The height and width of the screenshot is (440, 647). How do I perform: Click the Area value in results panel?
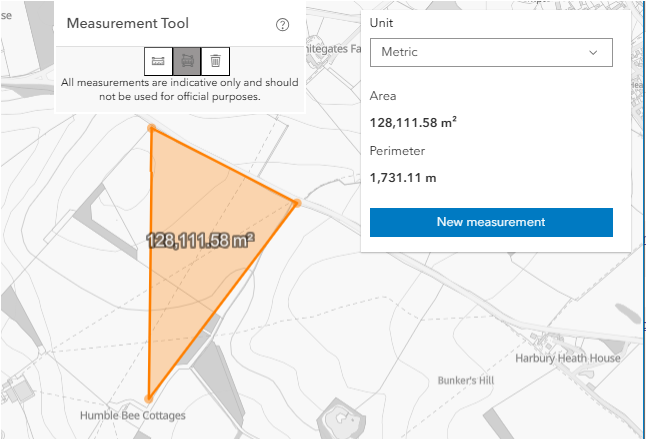click(413, 123)
